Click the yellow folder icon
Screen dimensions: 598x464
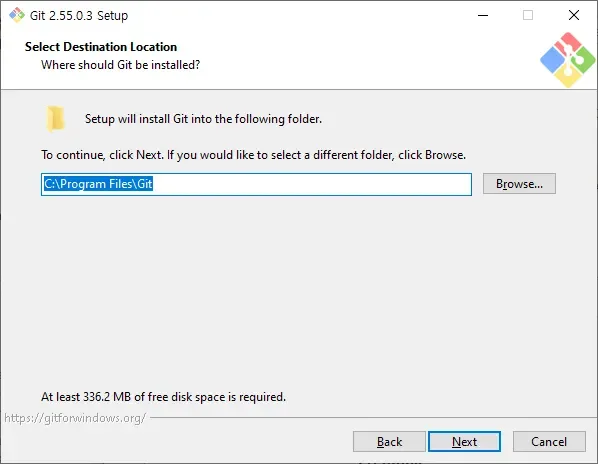pyautogui.click(x=55, y=119)
